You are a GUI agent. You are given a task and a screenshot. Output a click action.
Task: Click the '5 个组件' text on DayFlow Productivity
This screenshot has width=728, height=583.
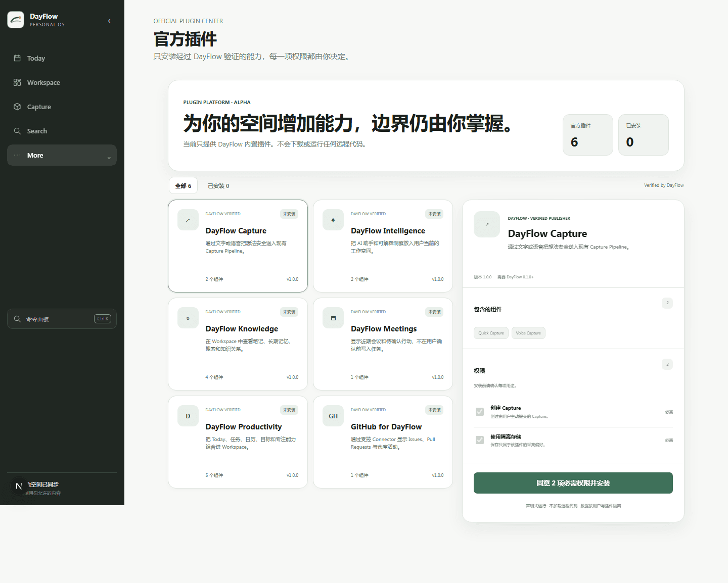click(x=214, y=475)
